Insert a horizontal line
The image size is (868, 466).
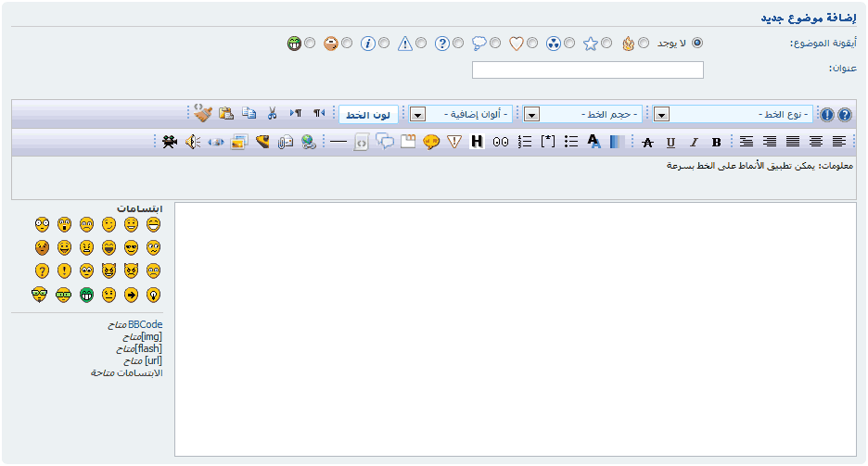click(x=338, y=142)
